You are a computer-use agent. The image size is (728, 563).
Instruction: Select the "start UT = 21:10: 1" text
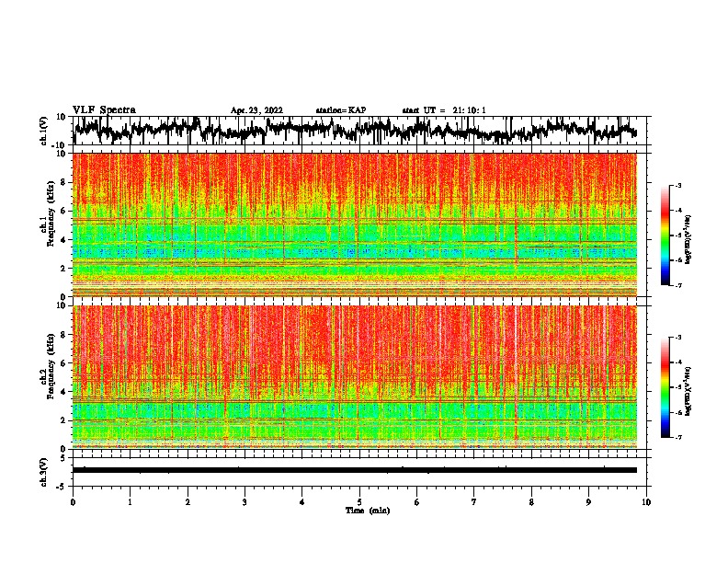444,110
